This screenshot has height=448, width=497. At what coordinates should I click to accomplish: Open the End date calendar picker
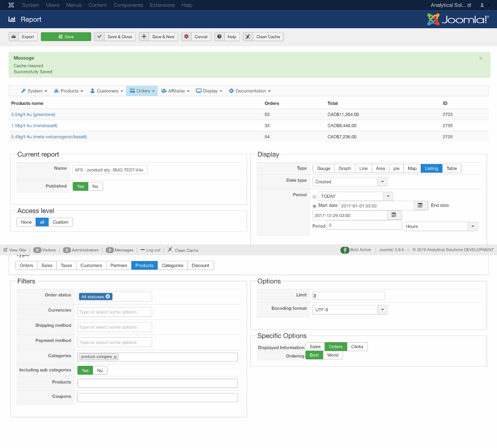pyautogui.click(x=394, y=215)
